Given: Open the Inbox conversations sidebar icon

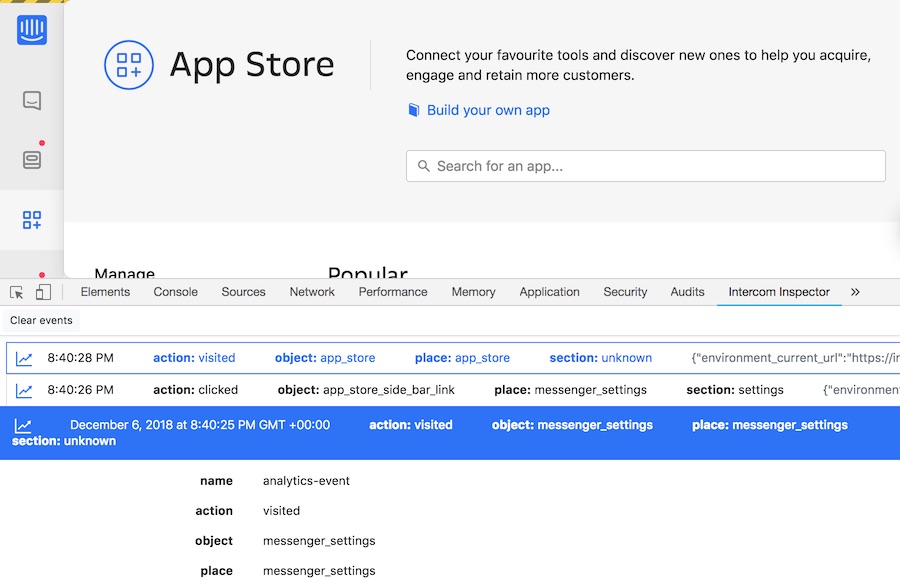Looking at the screenshot, I should (x=32, y=100).
